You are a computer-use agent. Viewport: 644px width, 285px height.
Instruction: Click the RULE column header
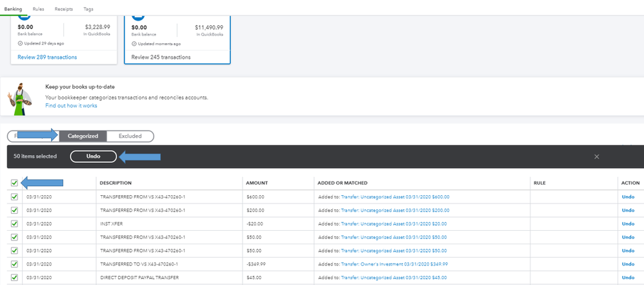539,183
